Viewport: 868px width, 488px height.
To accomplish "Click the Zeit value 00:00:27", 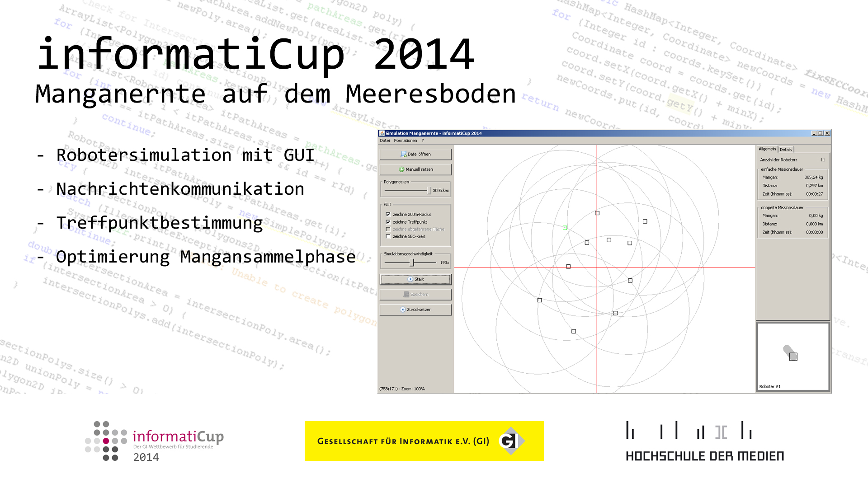I will (814, 194).
